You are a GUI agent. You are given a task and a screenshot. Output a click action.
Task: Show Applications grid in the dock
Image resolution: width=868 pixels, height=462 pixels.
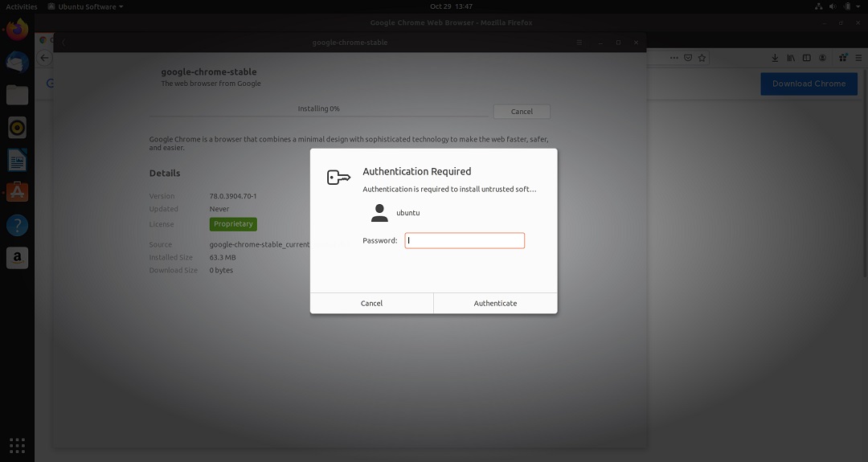tap(17, 445)
